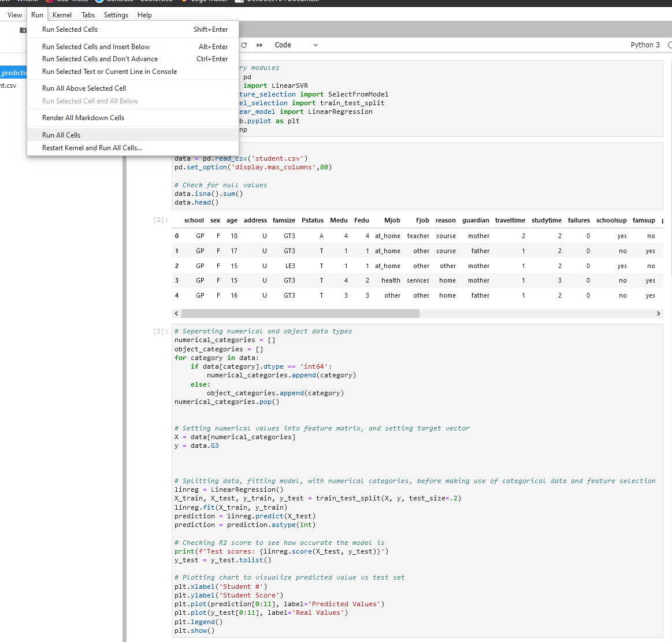Image resolution: width=672 pixels, height=642 pixels.
Task: Click the code line 'linreg = LinearRegression()'
Action: pyautogui.click(x=229, y=490)
